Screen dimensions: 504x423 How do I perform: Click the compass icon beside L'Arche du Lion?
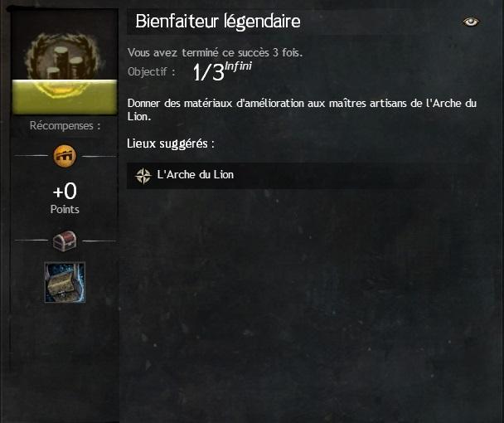(143, 176)
